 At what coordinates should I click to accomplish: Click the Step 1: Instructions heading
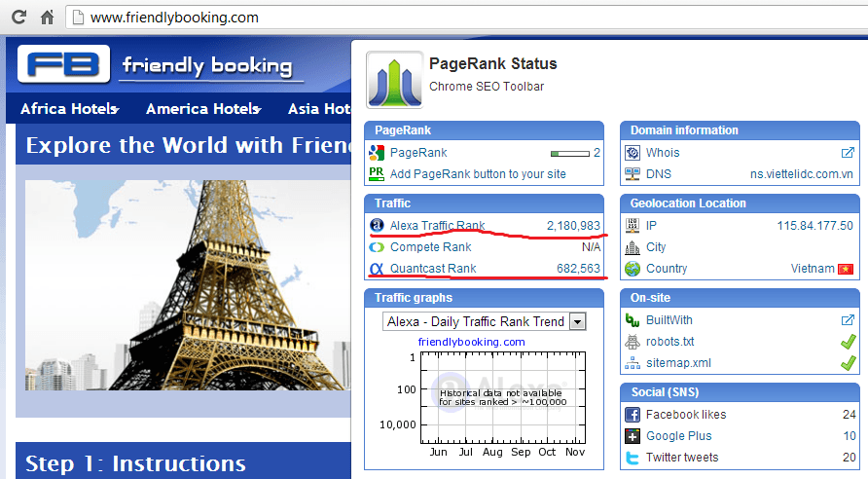coord(135,463)
